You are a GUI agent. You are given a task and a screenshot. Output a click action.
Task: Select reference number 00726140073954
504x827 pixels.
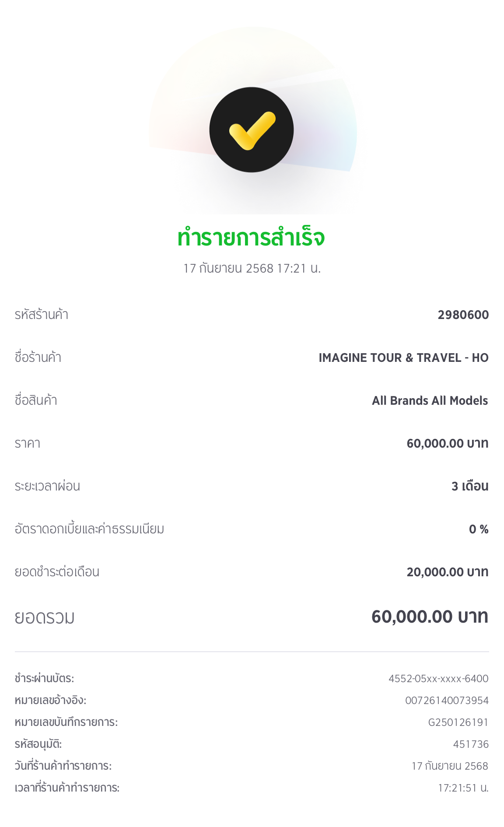pyautogui.click(x=446, y=701)
